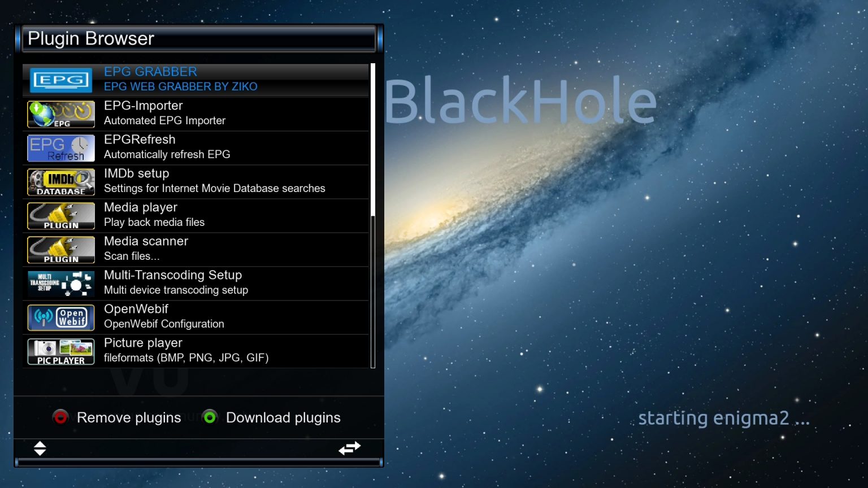Click the red Remove plugins button icon
The width and height of the screenshot is (868, 488).
tap(60, 417)
